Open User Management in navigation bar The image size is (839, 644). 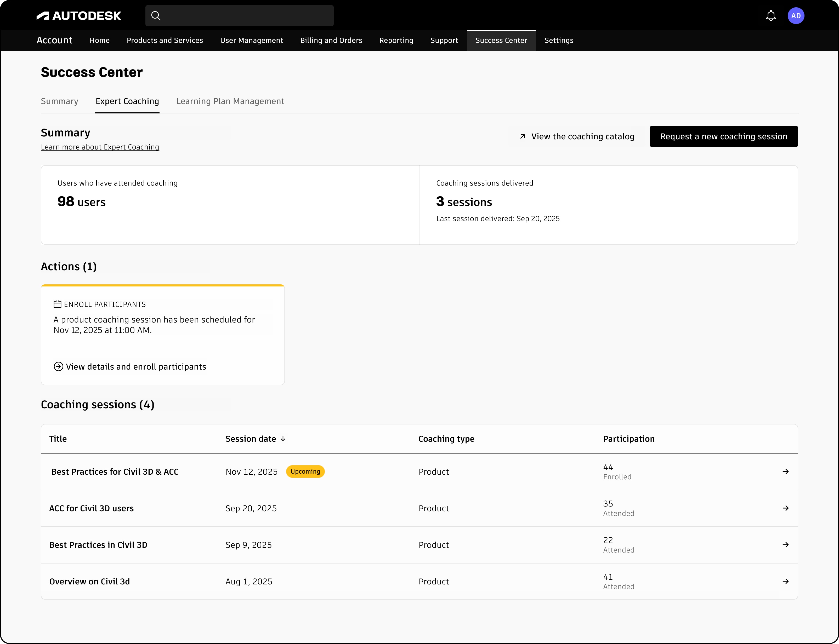click(x=251, y=40)
